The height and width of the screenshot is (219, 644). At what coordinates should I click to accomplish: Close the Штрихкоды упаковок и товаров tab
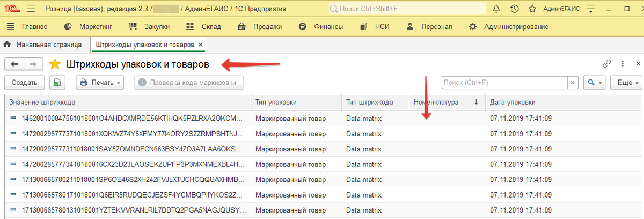200,45
